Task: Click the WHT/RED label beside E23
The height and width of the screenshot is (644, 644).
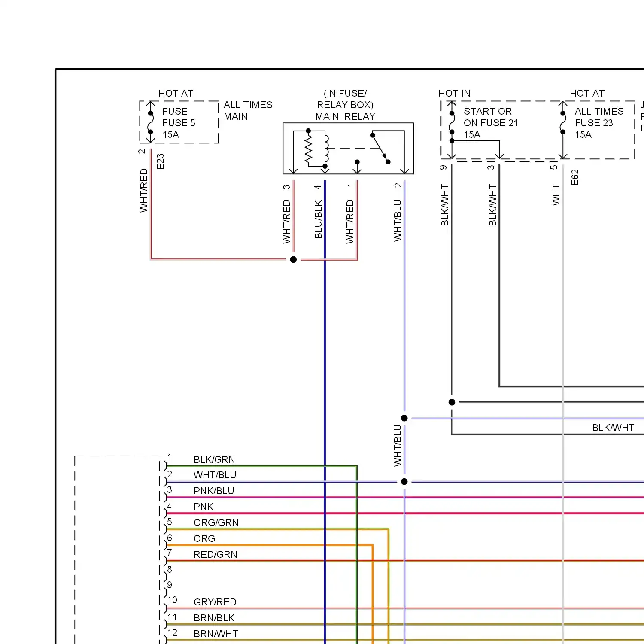Action: click(x=144, y=190)
